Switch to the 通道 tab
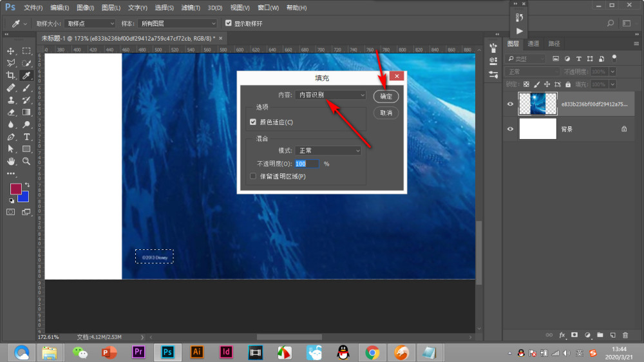This screenshot has height=362, width=644. [x=533, y=44]
